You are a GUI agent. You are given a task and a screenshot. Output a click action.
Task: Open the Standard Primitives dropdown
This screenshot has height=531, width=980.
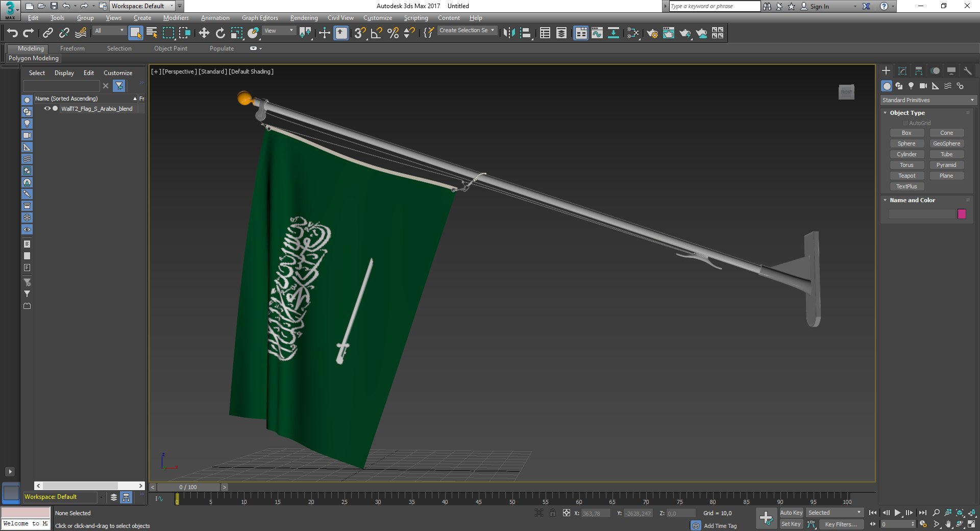pos(928,100)
